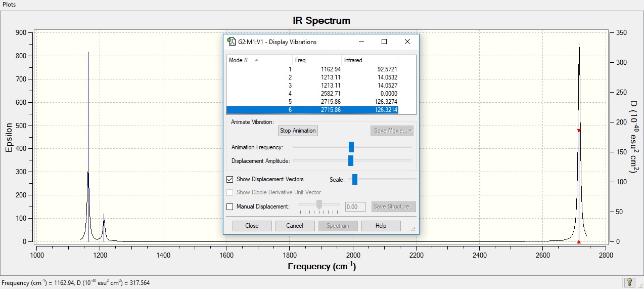Click the Help button
The width and height of the screenshot is (644, 289).
click(381, 226)
